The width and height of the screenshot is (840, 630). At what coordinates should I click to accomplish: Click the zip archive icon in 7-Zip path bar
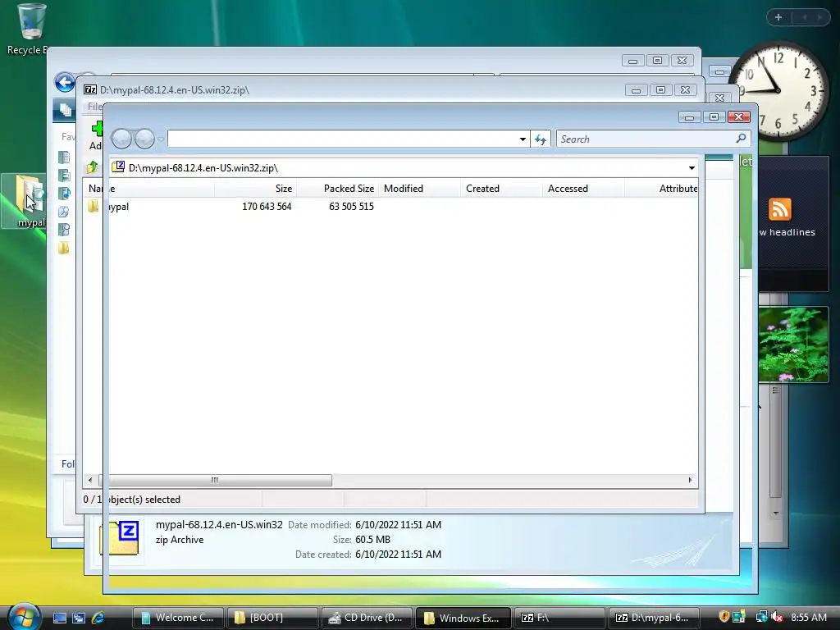point(118,167)
